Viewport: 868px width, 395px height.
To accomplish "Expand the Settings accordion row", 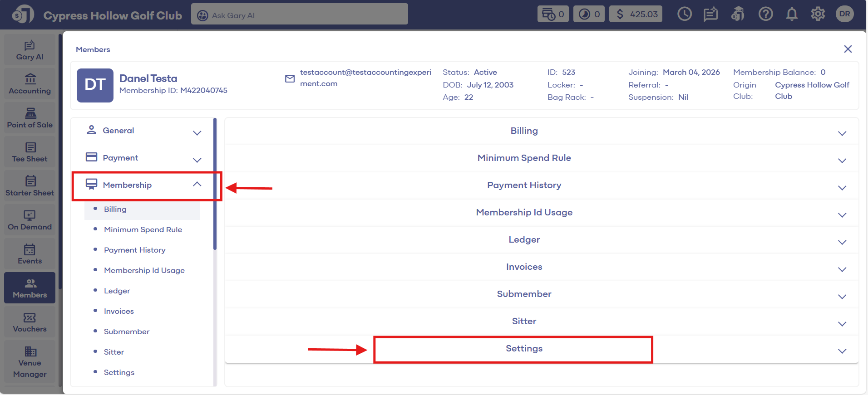I will (524, 349).
